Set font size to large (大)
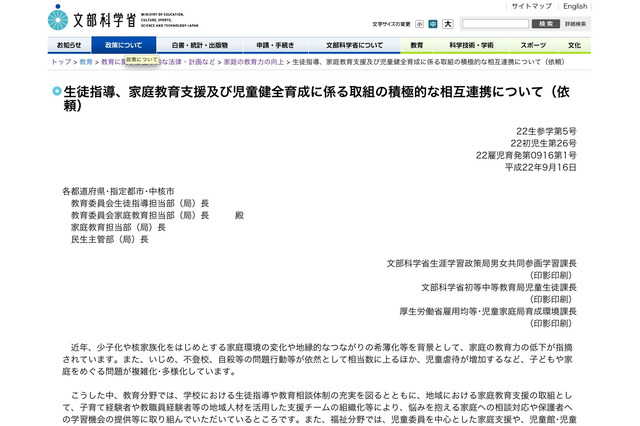Screen dimensions: 640x426 (x=448, y=24)
